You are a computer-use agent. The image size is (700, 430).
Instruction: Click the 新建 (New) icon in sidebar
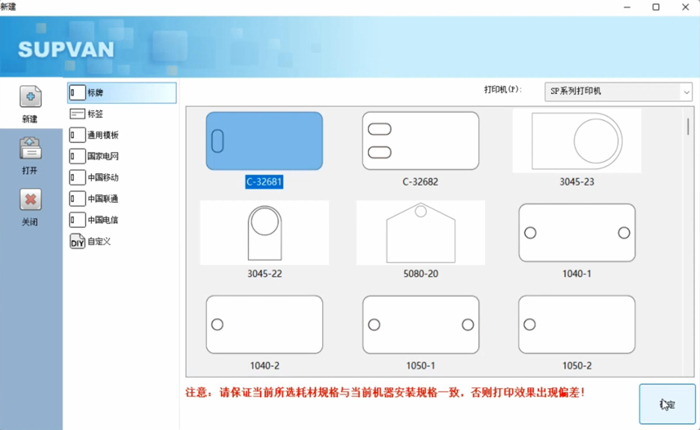tap(30, 98)
